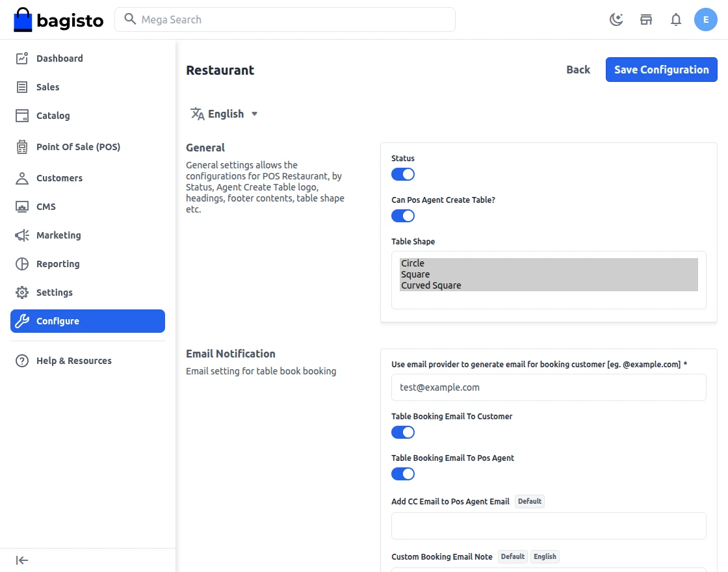
Task: Click the bagisto shopping bag logo
Action: (x=23, y=20)
